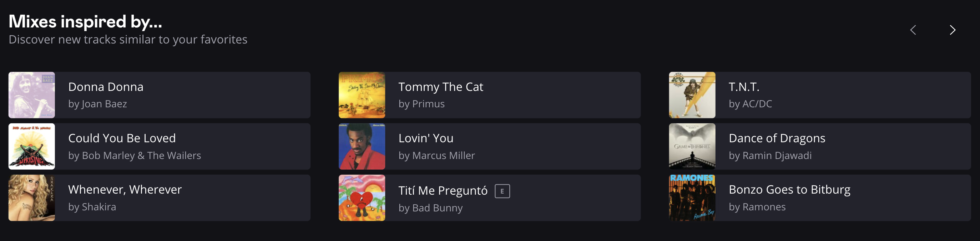Open Joan Baez album cover thumbnail
This screenshot has height=241, width=980.
coord(31,95)
